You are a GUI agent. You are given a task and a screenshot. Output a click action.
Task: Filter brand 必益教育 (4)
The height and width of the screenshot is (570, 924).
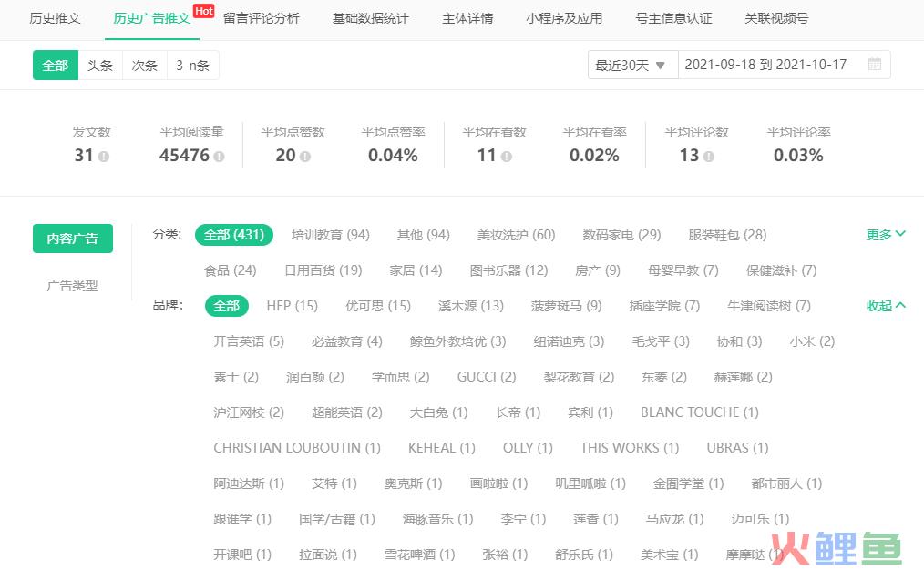click(346, 341)
